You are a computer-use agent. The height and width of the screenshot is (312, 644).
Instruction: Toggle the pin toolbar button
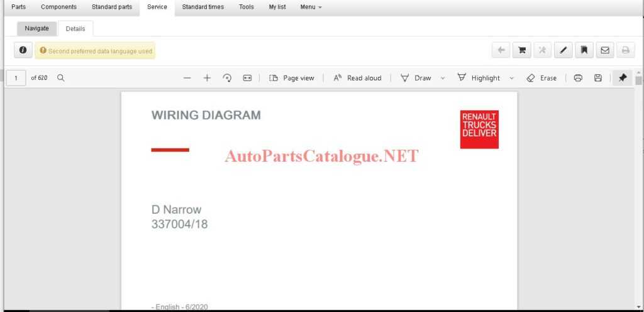pos(623,77)
